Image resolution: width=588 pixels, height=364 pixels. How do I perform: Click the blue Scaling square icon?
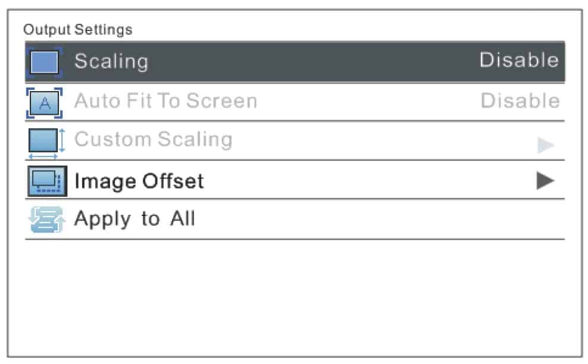pyautogui.click(x=44, y=62)
